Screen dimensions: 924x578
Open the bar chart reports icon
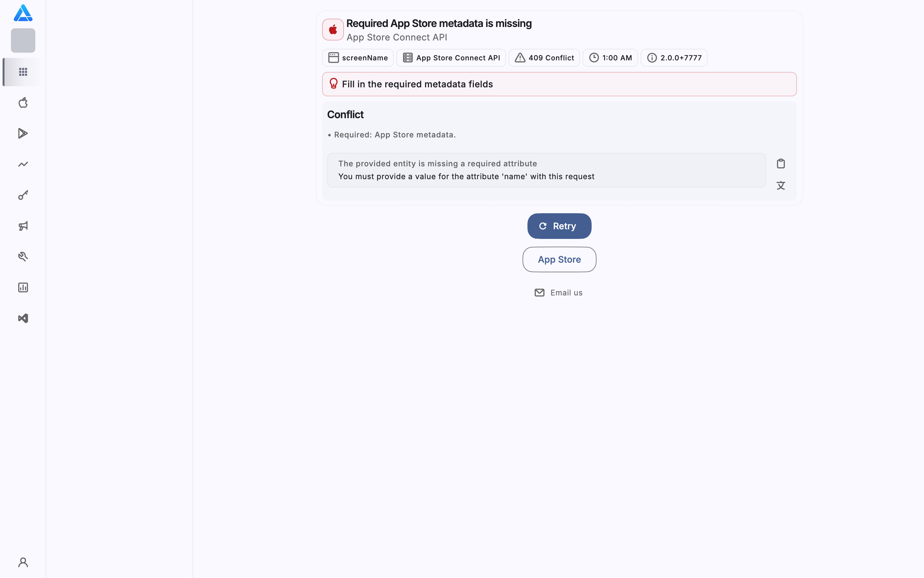tap(23, 287)
